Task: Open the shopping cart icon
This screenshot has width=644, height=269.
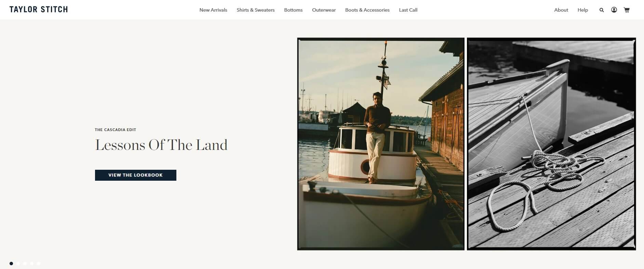Action: point(627,10)
